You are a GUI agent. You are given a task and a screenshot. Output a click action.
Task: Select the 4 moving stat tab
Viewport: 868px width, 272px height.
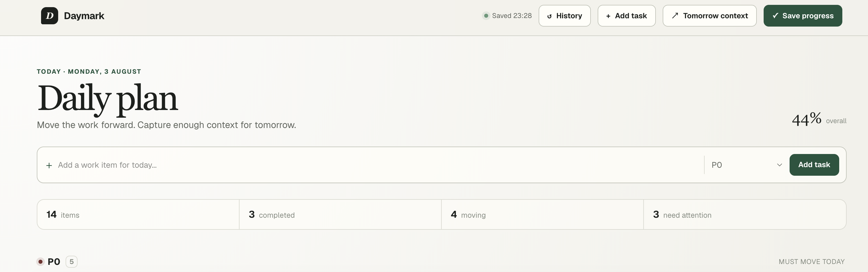[542, 215]
